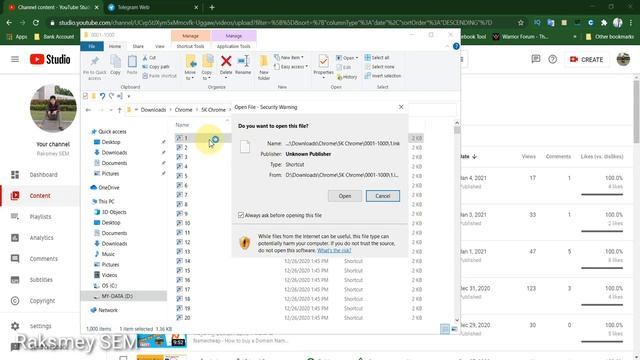640x360 pixels.
Task: Expand the quick access toolbar customize arrow
Action: coord(129,96)
